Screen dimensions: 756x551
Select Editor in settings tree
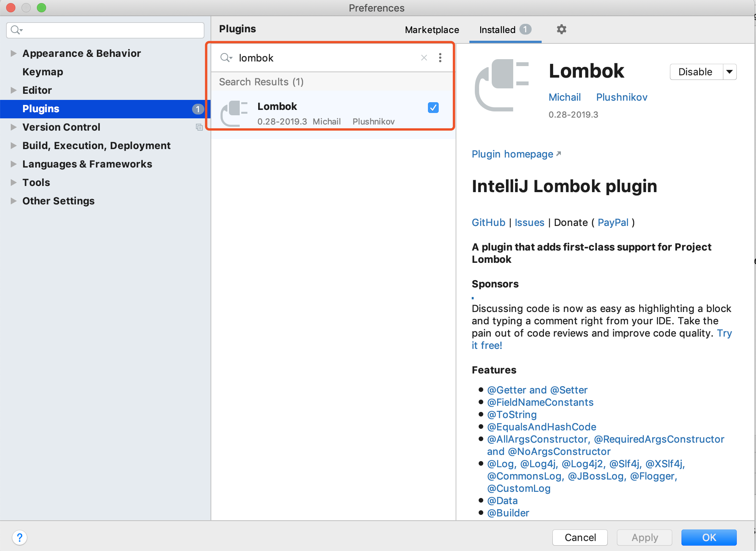(x=105, y=90)
